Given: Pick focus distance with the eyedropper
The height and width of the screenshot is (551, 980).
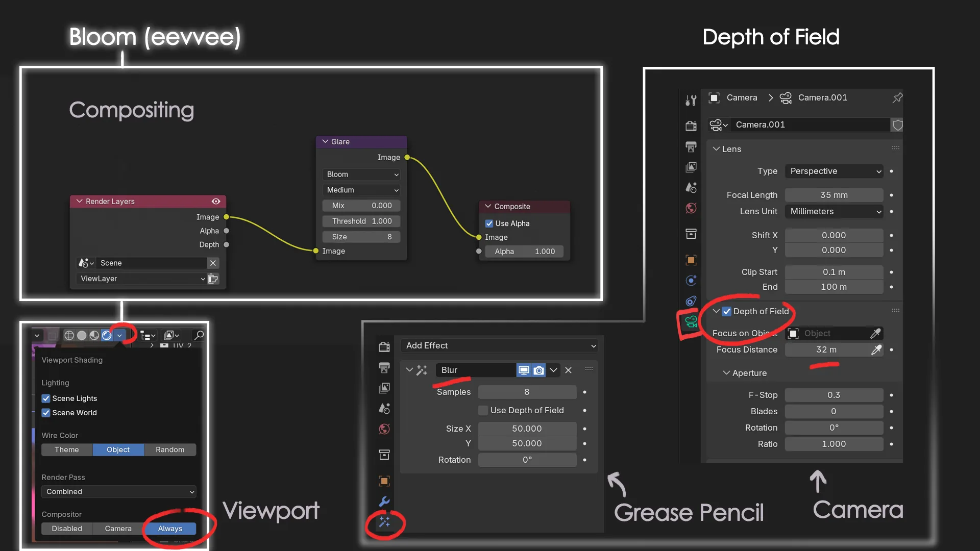Looking at the screenshot, I should (x=876, y=349).
